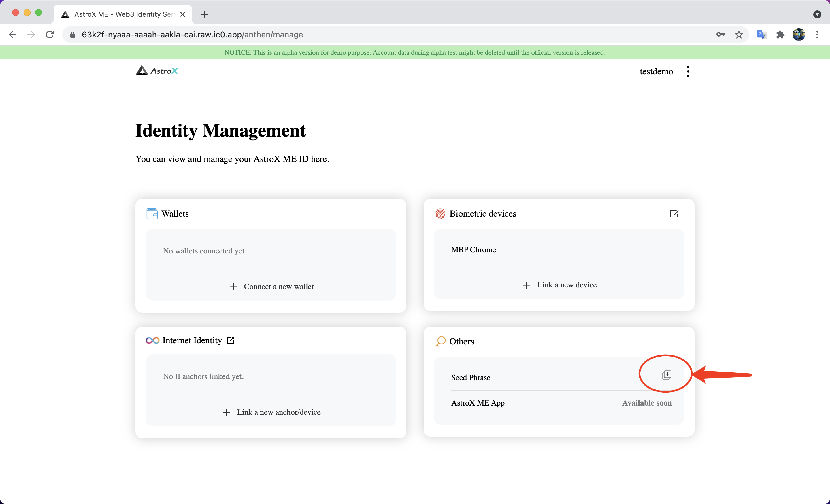The height and width of the screenshot is (504, 830).
Task: Click the AstroX logo in the header
Action: click(x=157, y=71)
